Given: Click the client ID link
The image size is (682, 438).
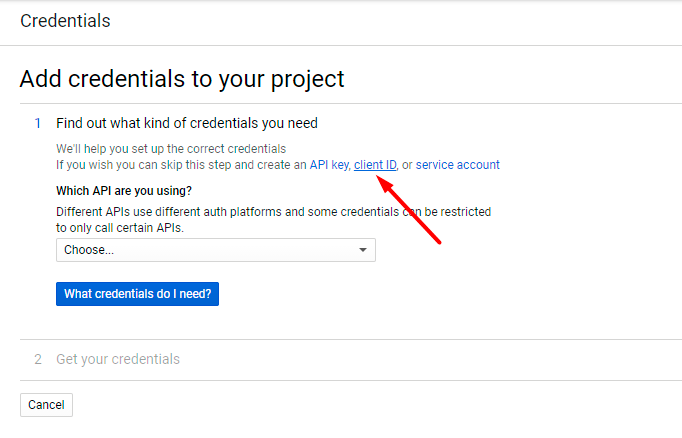Looking at the screenshot, I should 375,165.
